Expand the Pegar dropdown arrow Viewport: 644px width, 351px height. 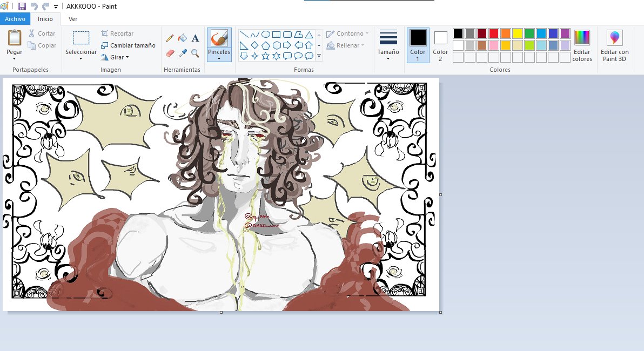15,58
